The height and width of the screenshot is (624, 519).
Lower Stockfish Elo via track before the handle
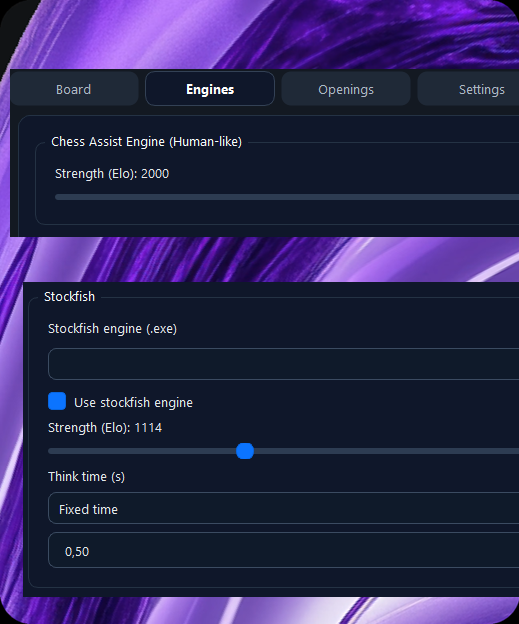(142, 451)
